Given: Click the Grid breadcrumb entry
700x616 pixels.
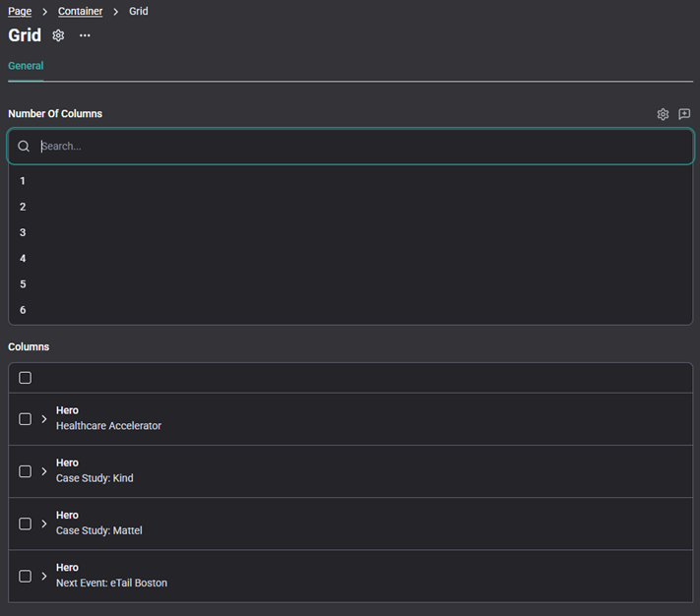Looking at the screenshot, I should [x=139, y=11].
